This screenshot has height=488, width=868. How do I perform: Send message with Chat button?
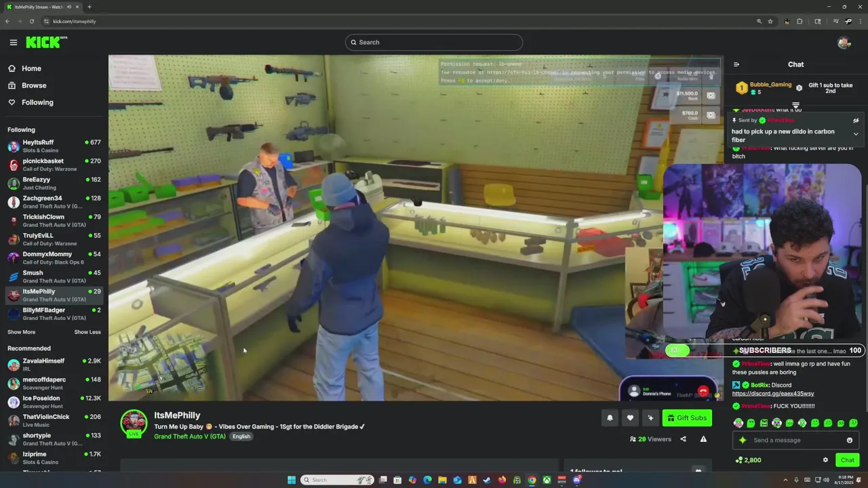click(848, 460)
